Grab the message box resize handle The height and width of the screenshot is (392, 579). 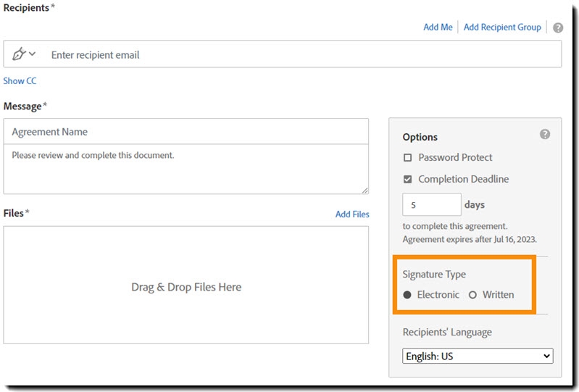[x=365, y=190]
